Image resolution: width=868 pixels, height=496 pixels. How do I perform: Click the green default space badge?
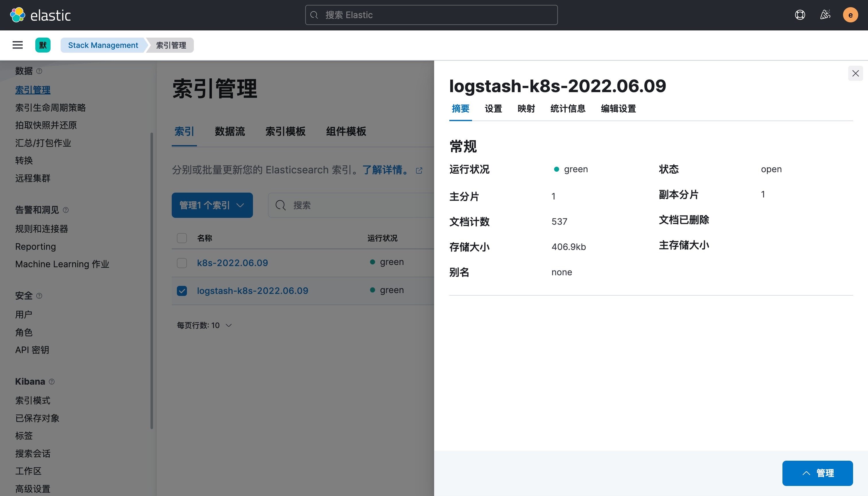(x=42, y=45)
